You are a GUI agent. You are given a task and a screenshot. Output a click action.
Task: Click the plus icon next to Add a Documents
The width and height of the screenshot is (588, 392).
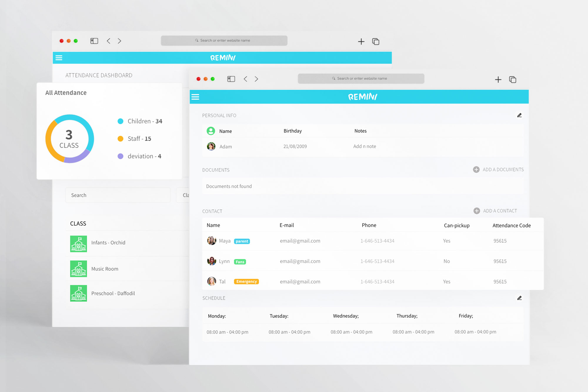(476, 169)
